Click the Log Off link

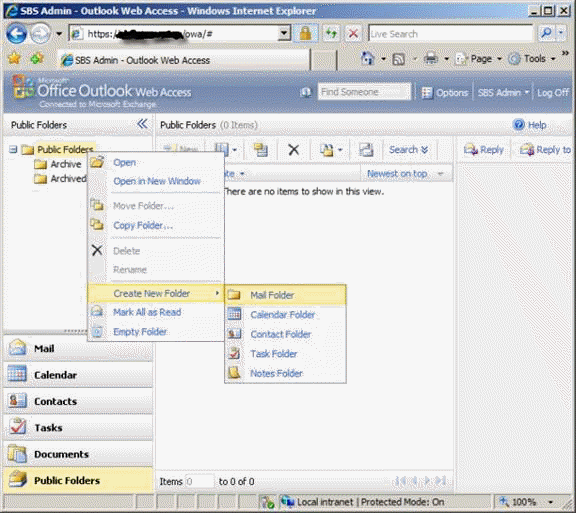[x=553, y=93]
